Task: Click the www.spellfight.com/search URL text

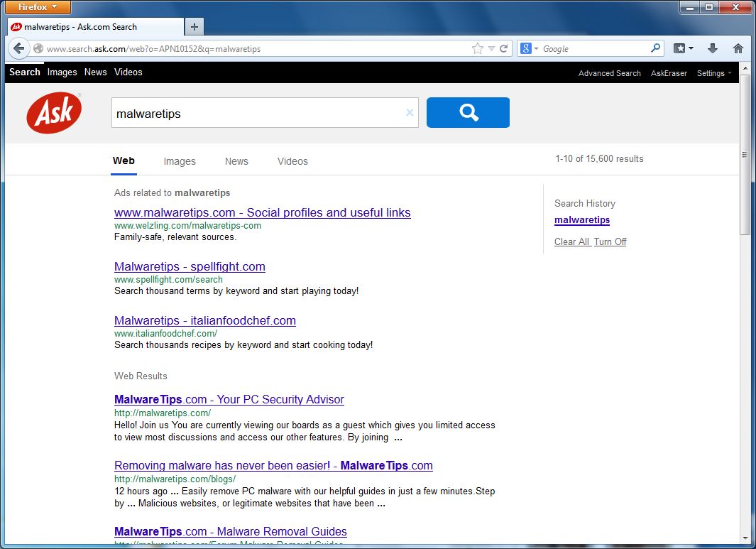Action: point(168,279)
